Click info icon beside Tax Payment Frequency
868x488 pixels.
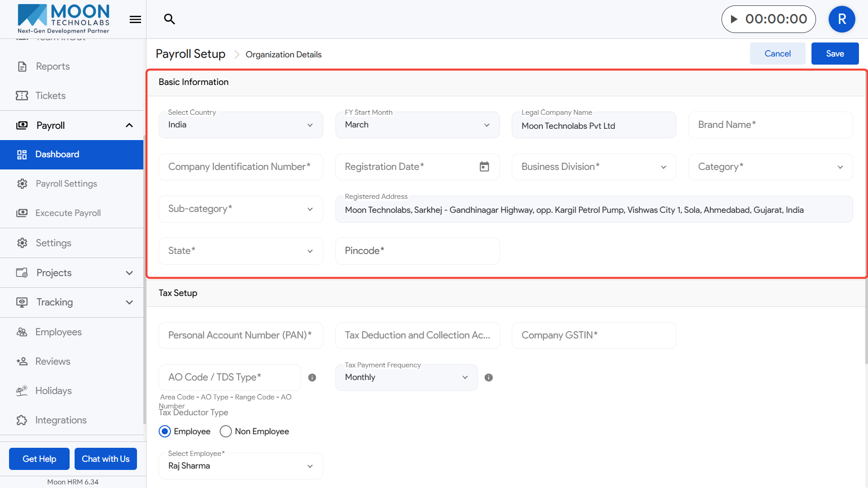click(489, 378)
